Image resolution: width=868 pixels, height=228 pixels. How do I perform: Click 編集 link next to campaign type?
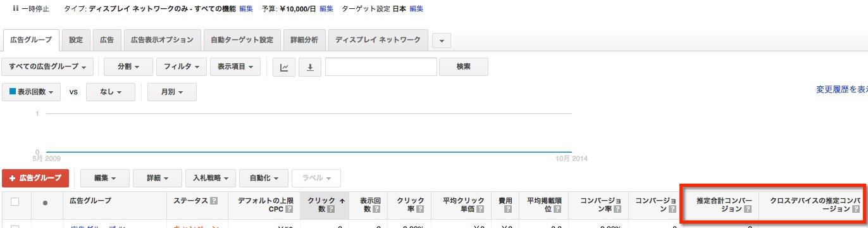246,9
